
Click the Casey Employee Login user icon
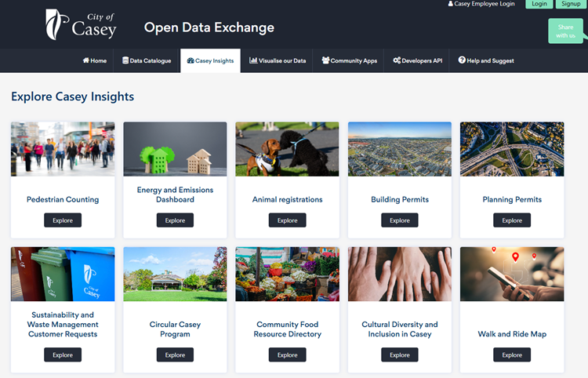click(450, 4)
